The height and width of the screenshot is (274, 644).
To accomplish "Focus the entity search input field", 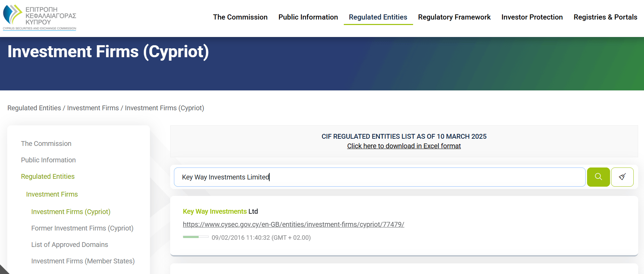I will [x=379, y=177].
